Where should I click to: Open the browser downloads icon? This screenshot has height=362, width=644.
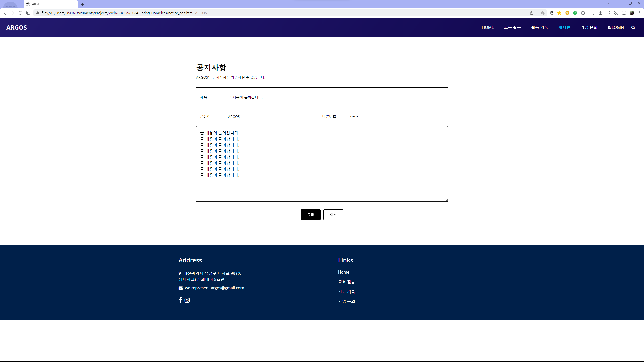tap(600, 13)
